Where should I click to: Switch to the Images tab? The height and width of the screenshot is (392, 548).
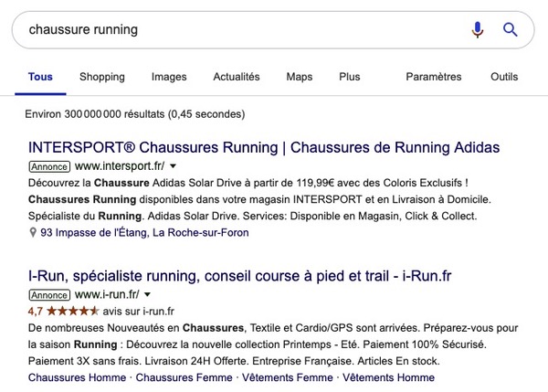169,77
